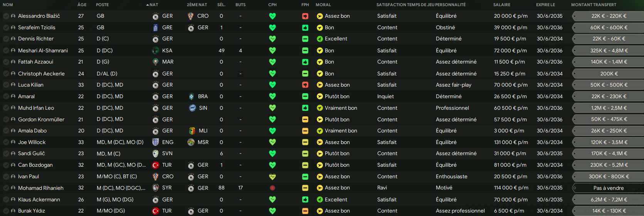Click the Croatia flag in Alessandro Blažič's row
The width and height of the screenshot is (644, 216).
[191, 16]
